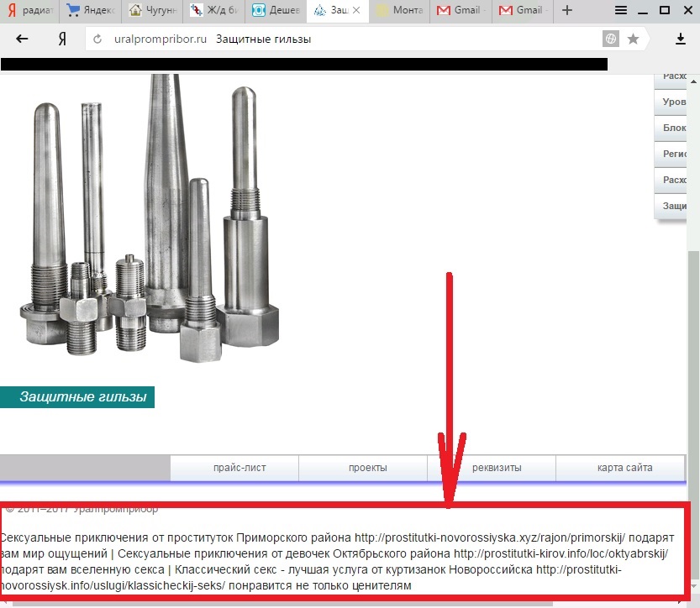Click the globe icon in the address bar
This screenshot has width=700, height=608.
click(611, 39)
